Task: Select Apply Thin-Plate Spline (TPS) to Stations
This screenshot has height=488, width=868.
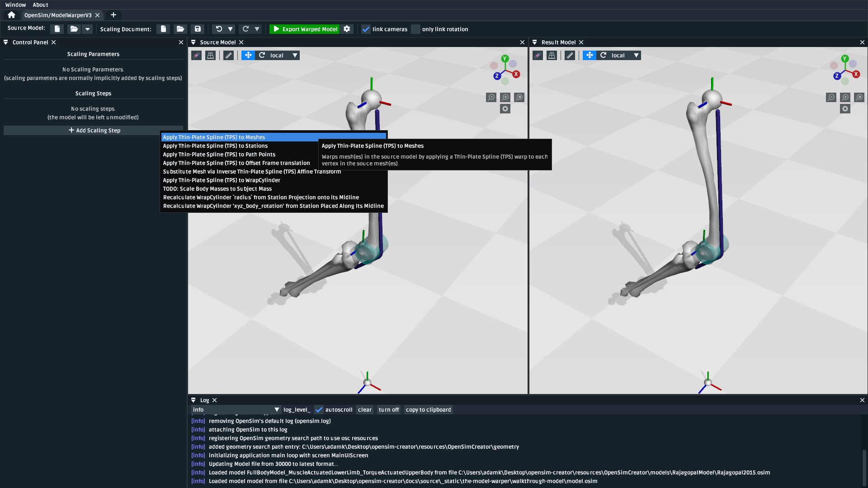Action: click(274, 146)
